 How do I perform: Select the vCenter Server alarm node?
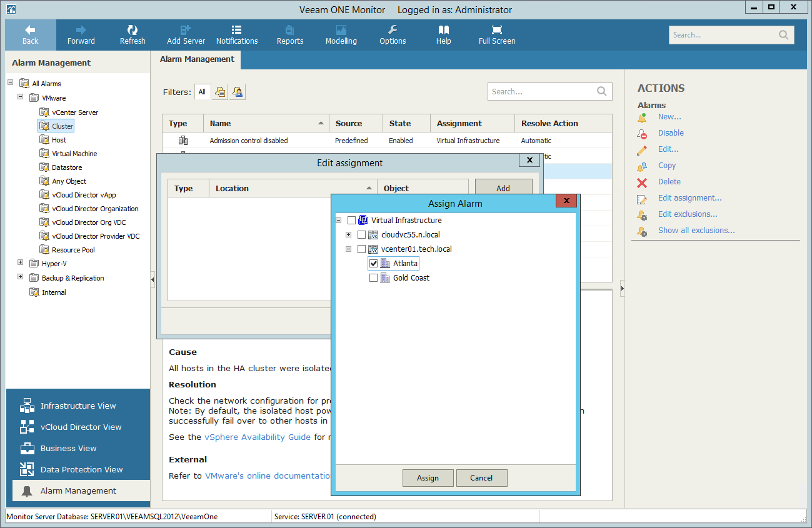[75, 112]
